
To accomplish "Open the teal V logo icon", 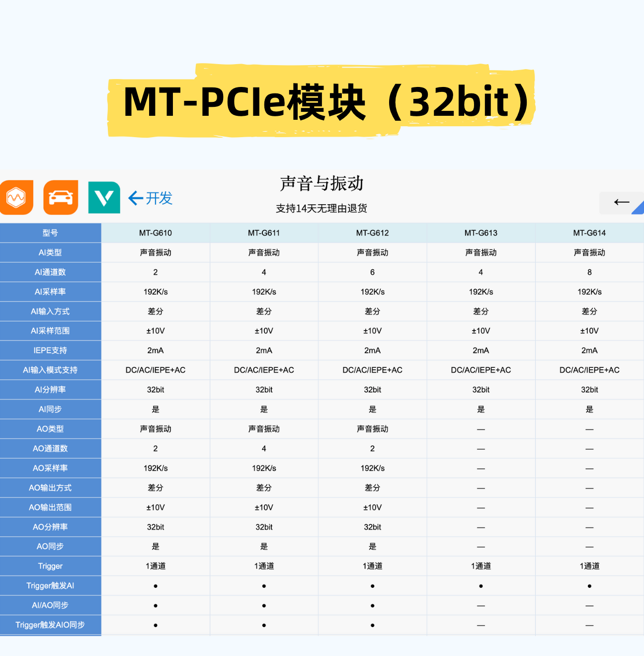I will pos(104,197).
